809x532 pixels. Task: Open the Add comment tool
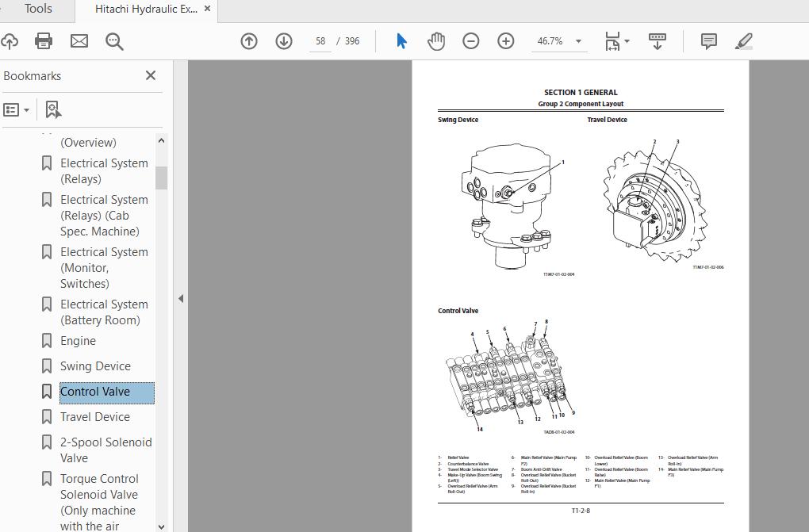tap(709, 41)
